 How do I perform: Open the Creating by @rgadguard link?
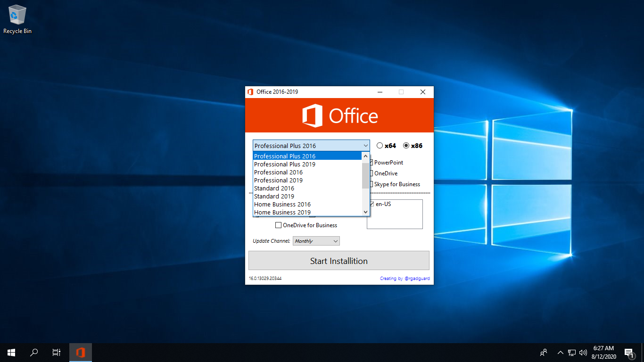(x=405, y=279)
